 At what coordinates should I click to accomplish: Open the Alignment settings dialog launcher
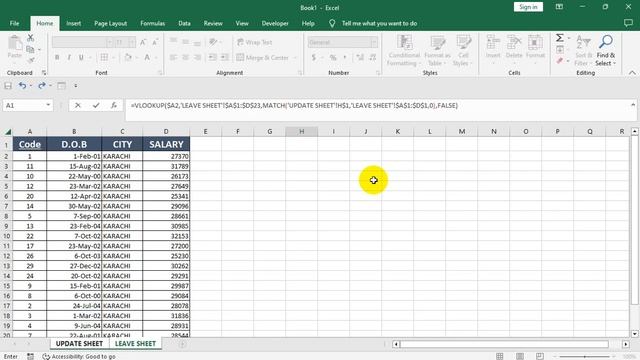coord(300,73)
